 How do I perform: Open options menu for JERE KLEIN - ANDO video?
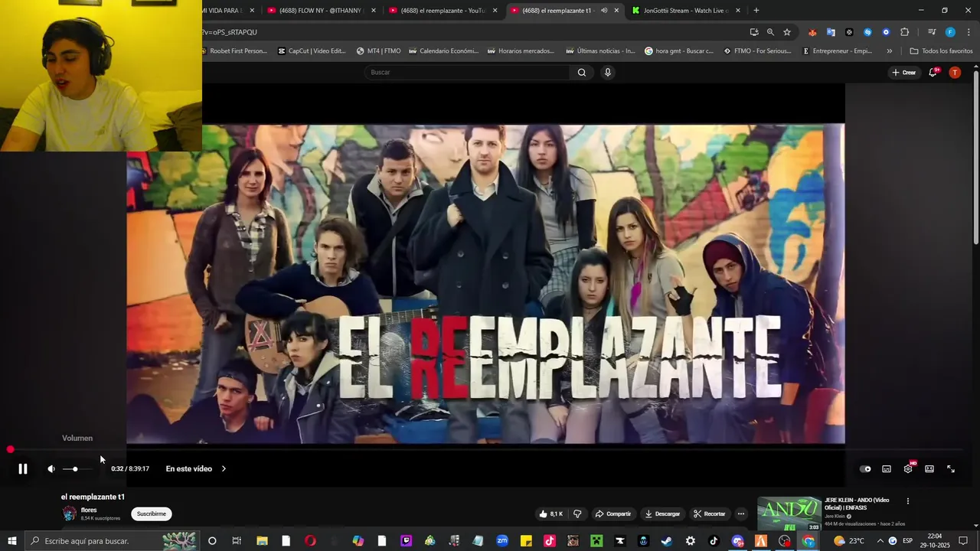pyautogui.click(x=908, y=501)
